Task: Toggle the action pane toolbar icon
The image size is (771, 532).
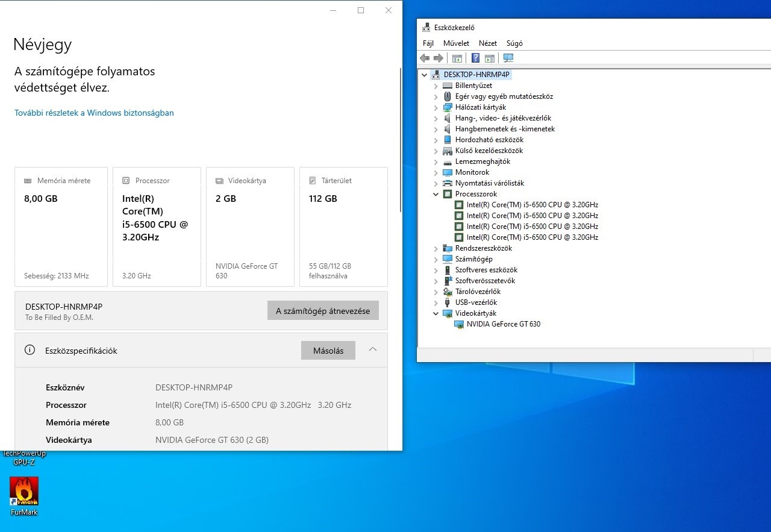Action: click(x=490, y=58)
